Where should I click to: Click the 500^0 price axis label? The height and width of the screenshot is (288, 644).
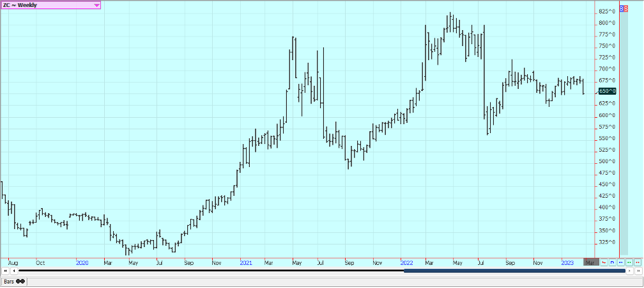608,161
